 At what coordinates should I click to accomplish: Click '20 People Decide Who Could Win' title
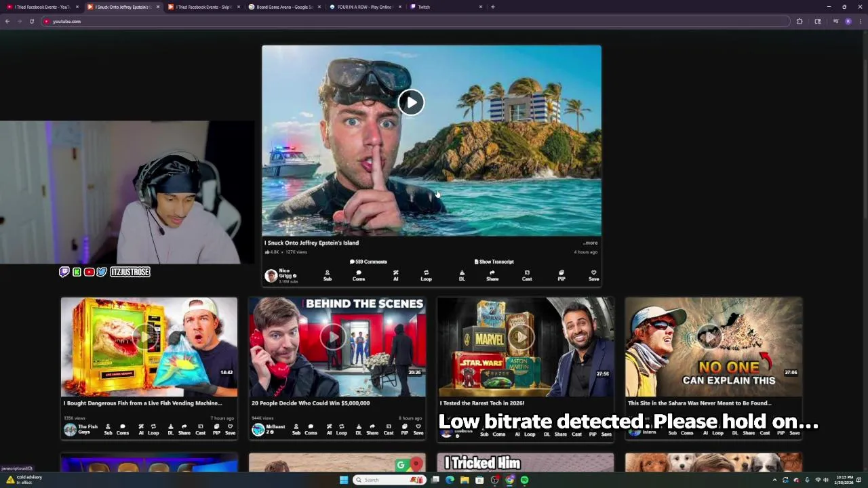311,403
